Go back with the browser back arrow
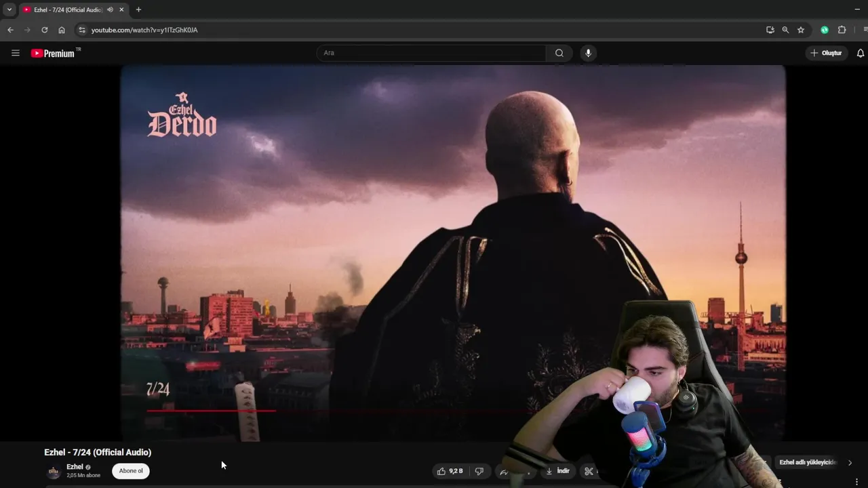The width and height of the screenshot is (868, 488). (x=10, y=30)
